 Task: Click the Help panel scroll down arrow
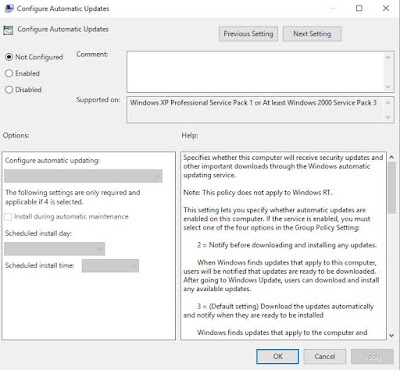(x=392, y=335)
